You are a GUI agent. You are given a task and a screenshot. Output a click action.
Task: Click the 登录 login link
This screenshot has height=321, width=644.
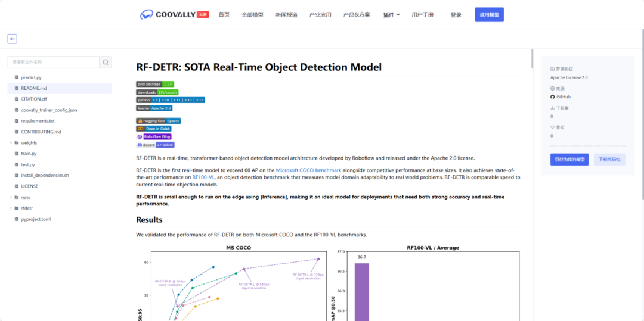click(x=456, y=15)
